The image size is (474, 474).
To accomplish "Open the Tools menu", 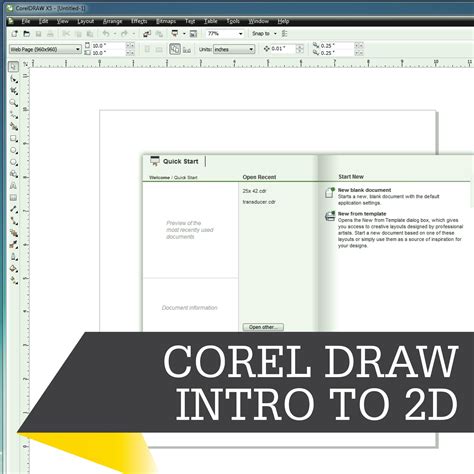I will pos(233,21).
